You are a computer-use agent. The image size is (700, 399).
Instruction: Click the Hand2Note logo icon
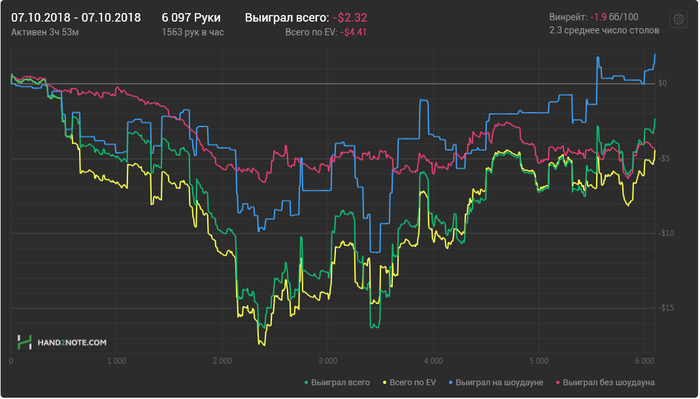(x=25, y=342)
